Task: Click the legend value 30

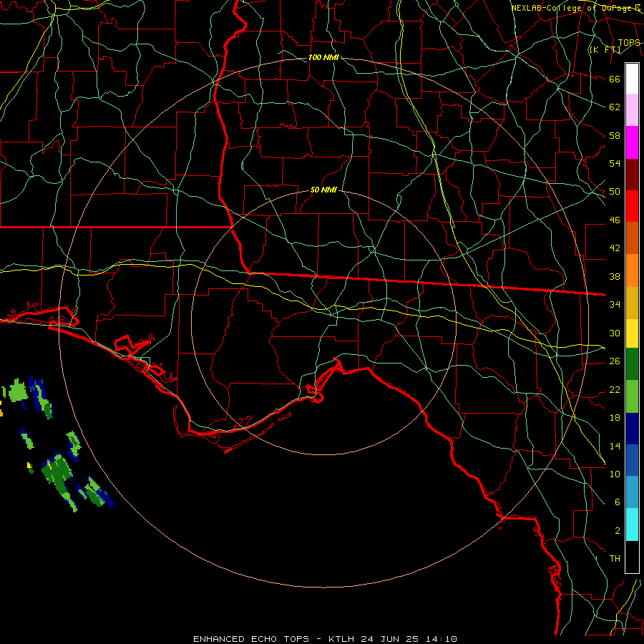Action: 615,333
